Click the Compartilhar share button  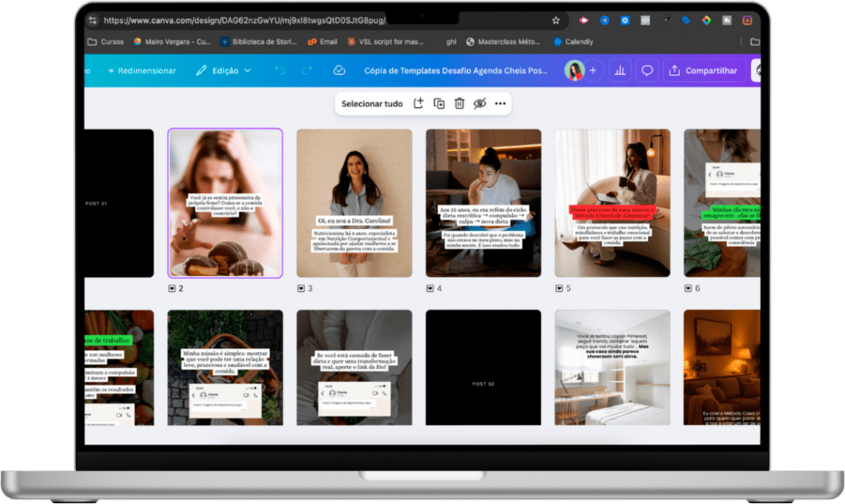tap(704, 71)
